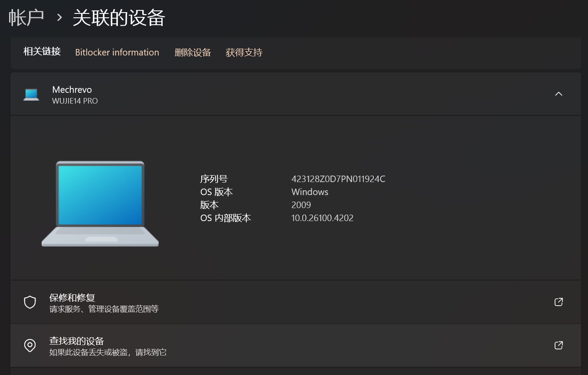Click the OS 内部版本 label

tap(225, 218)
